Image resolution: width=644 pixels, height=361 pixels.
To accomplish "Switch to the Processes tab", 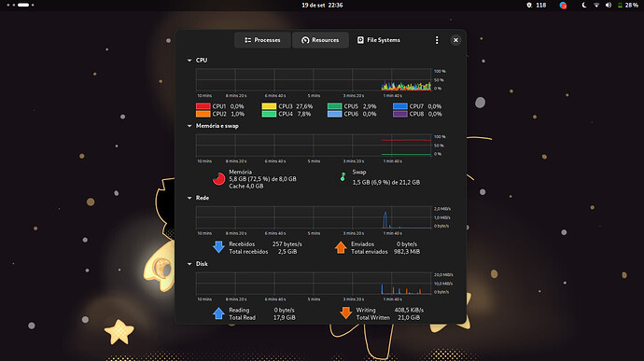I will coord(262,40).
